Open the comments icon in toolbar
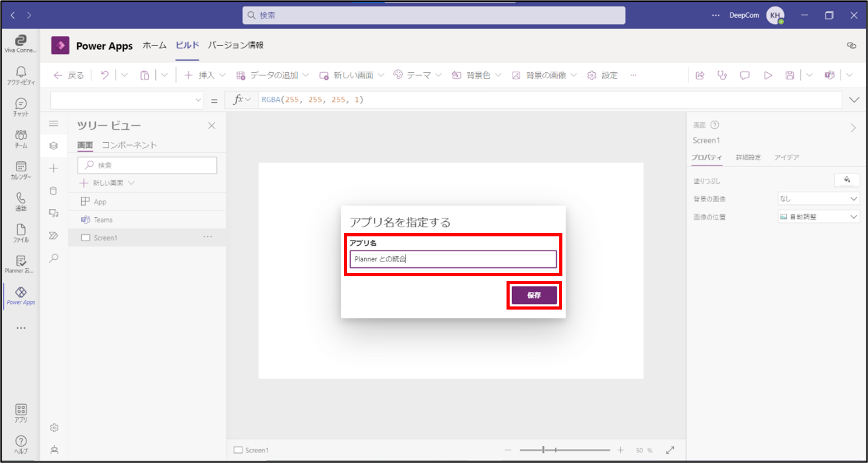 (x=745, y=75)
